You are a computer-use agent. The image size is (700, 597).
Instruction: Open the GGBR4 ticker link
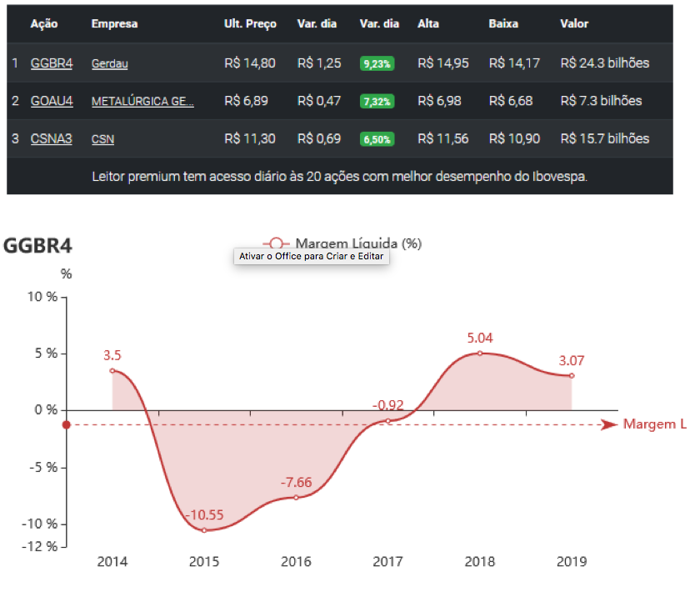[x=51, y=63]
